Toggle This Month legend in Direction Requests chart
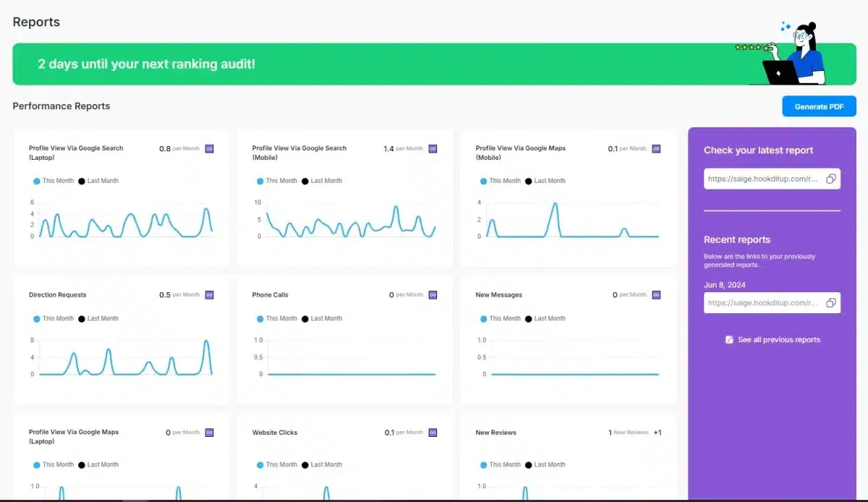Image resolution: width=868 pixels, height=502 pixels. coord(54,318)
